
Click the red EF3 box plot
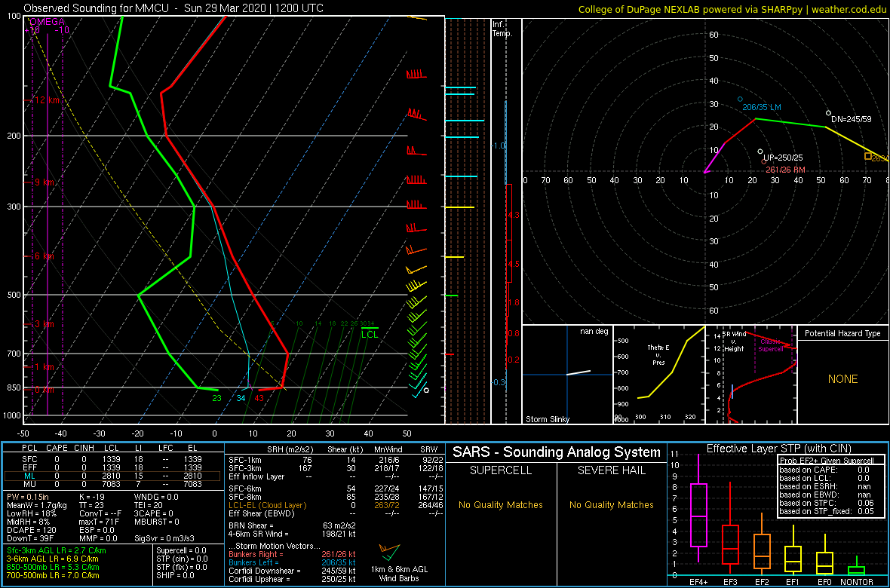coord(732,528)
